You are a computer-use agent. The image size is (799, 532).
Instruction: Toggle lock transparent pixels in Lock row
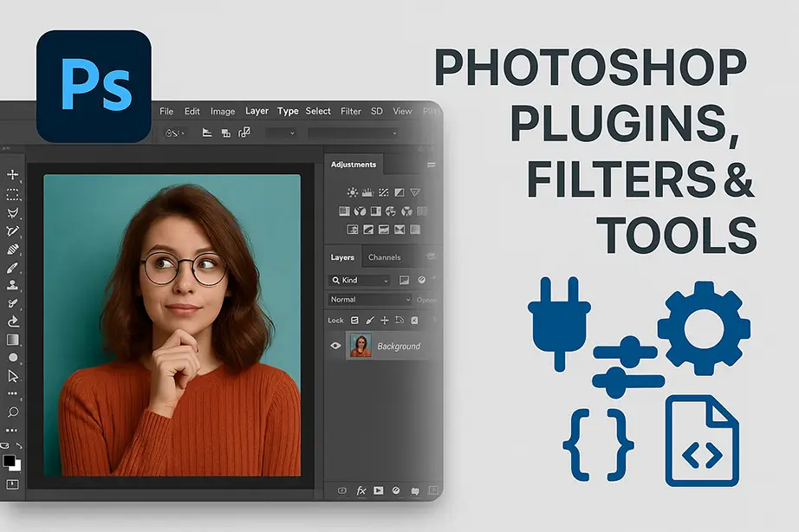coord(354,320)
